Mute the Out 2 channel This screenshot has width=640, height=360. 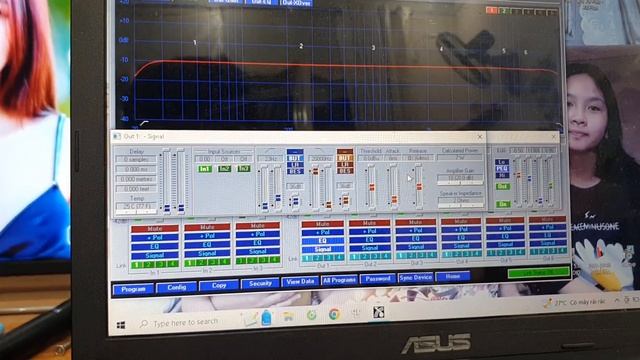point(369,223)
